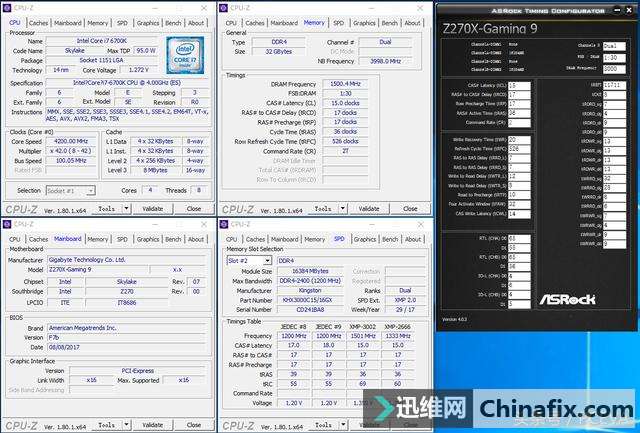Click the Command Rate (CR) field in ASRock configurator

coord(519,123)
